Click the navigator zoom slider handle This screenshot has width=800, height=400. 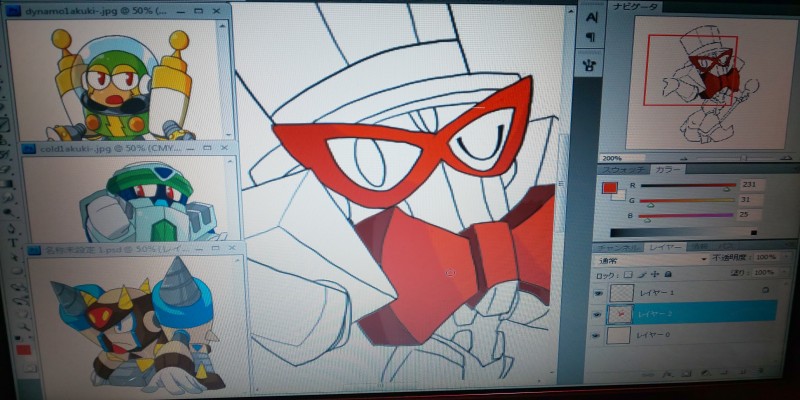(744, 159)
